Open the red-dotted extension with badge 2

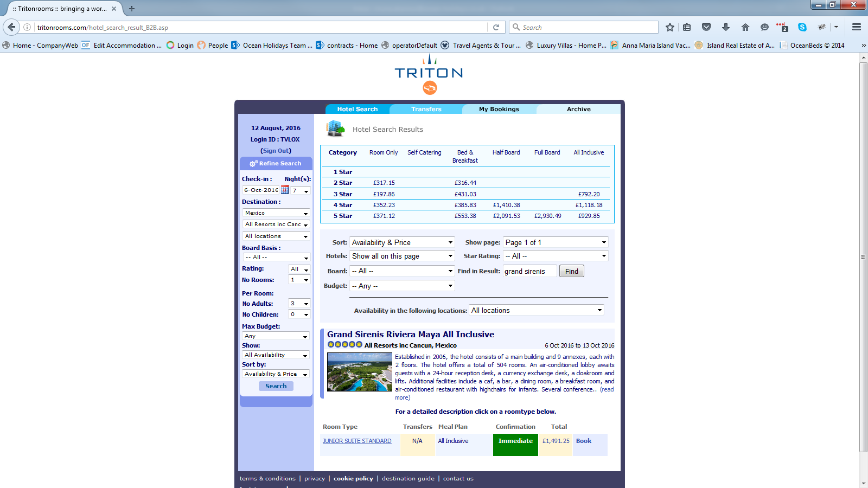tap(782, 27)
